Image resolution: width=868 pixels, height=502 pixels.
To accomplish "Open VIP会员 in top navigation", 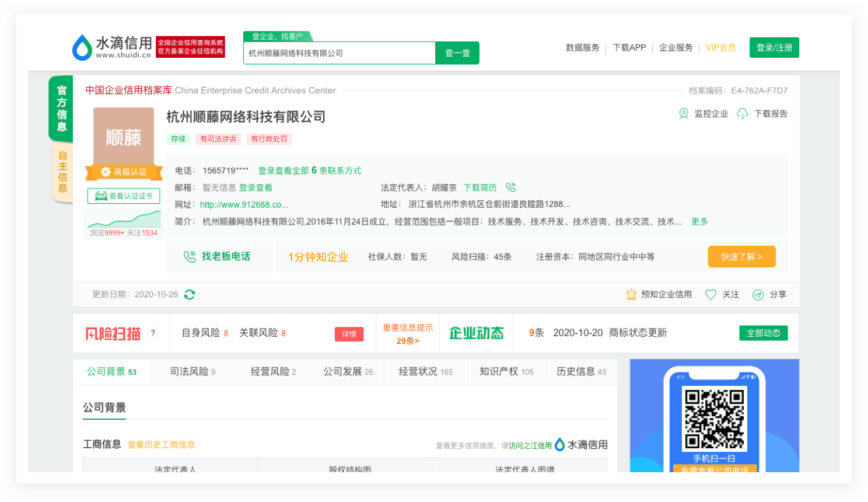I will [x=720, y=48].
